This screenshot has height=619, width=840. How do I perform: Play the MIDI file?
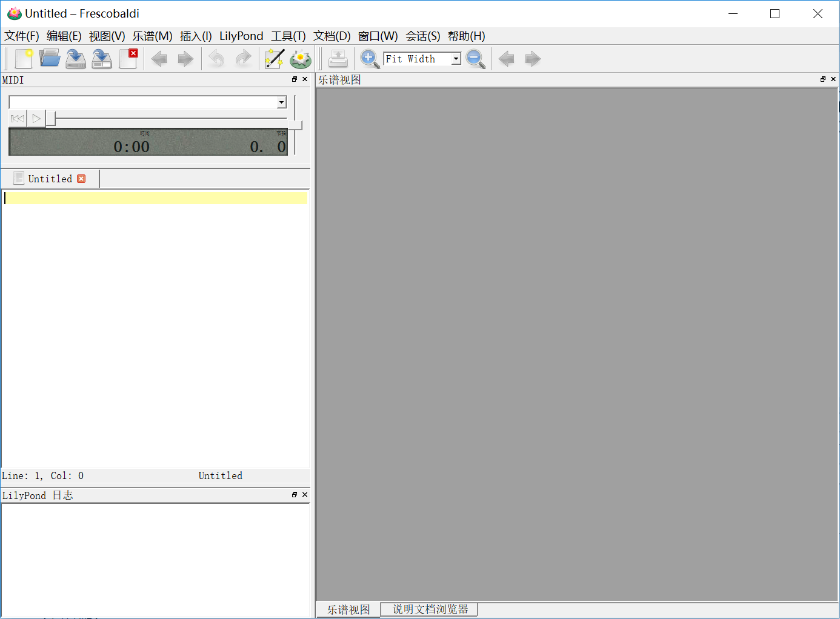[x=36, y=119]
